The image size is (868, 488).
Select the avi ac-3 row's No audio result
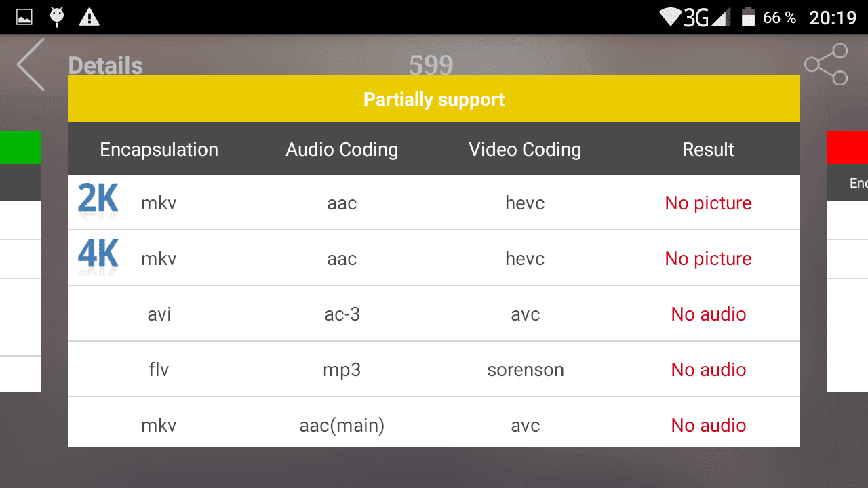coord(709,314)
